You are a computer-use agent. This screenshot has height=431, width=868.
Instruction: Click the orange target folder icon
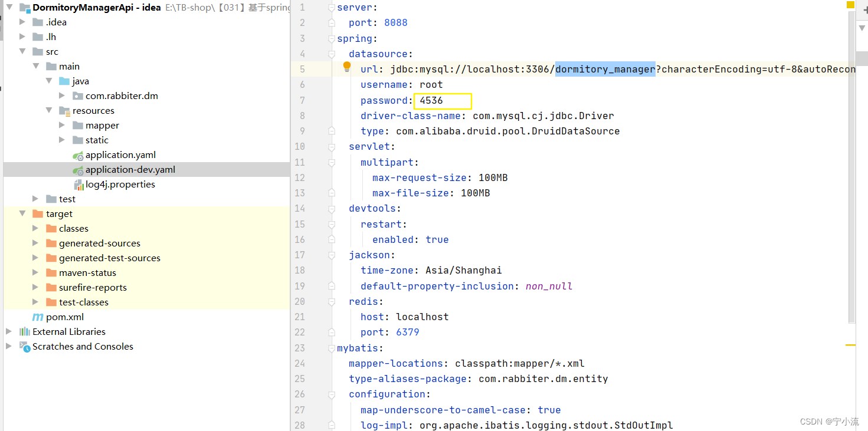pyautogui.click(x=38, y=214)
